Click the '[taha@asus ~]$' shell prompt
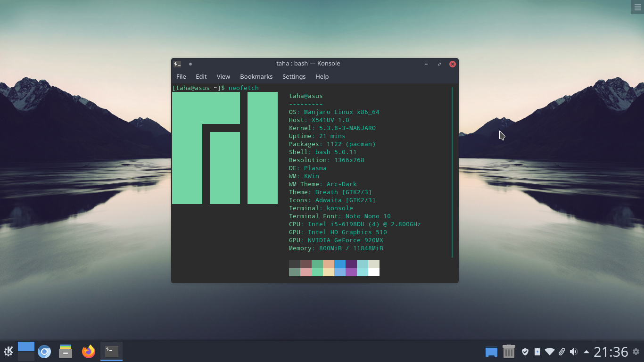The height and width of the screenshot is (362, 644). coord(198,88)
